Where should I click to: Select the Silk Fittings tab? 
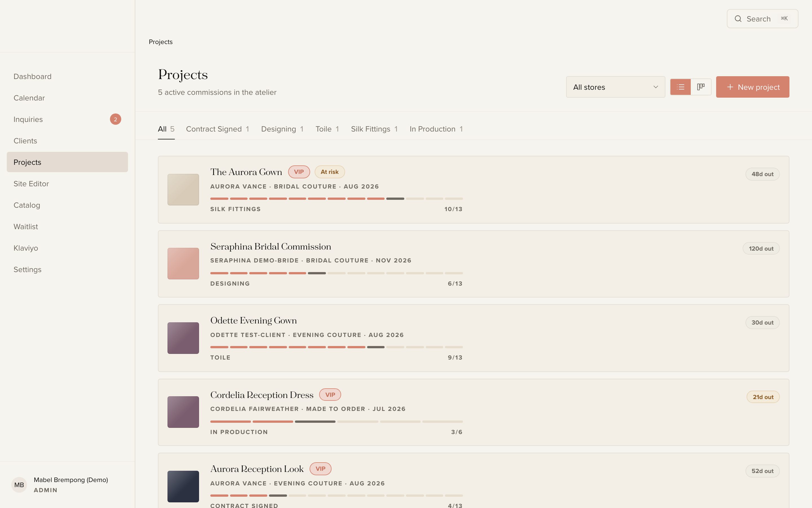374,129
